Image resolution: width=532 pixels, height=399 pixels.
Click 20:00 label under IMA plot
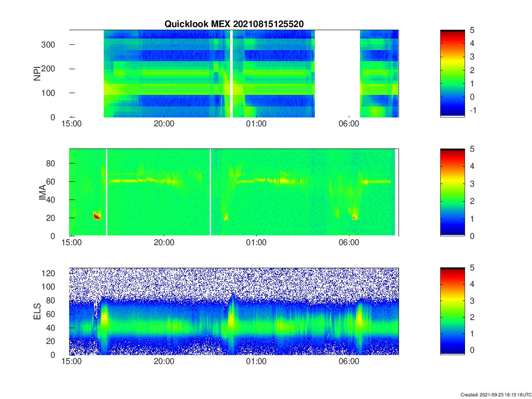pyautogui.click(x=164, y=243)
